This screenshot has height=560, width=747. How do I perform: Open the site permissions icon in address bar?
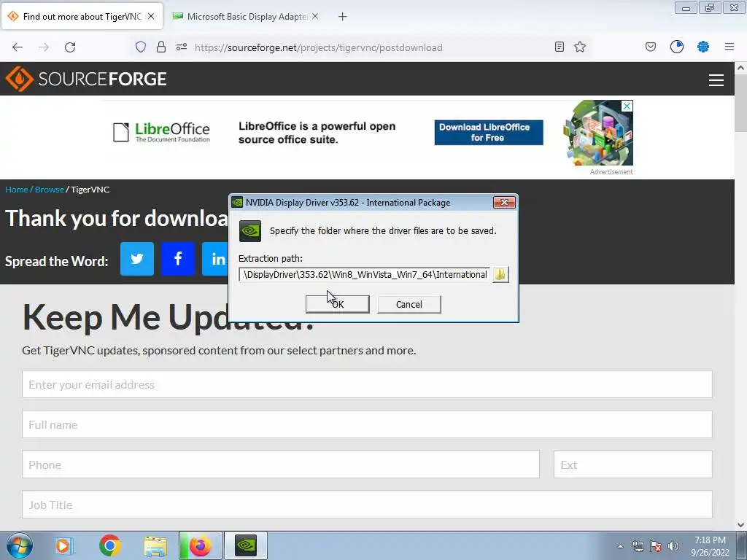pos(182,47)
